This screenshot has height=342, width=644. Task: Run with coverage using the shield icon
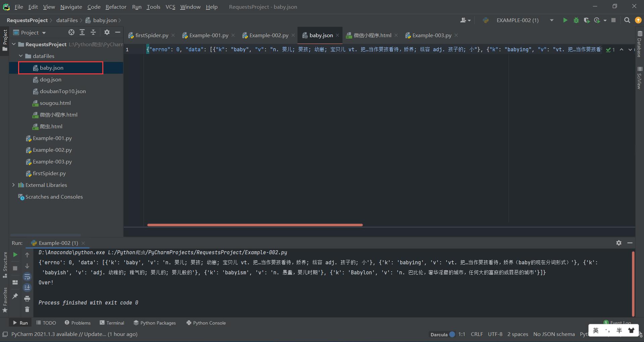(x=586, y=20)
